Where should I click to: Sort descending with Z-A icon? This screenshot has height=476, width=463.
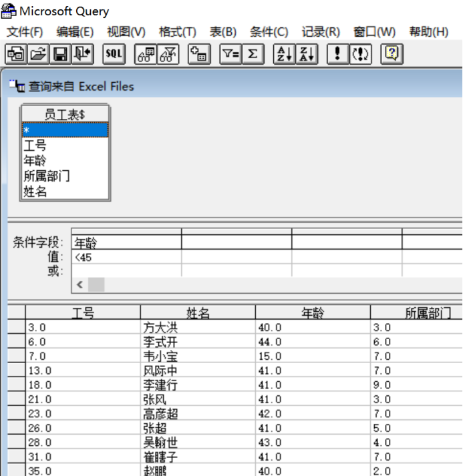click(307, 54)
